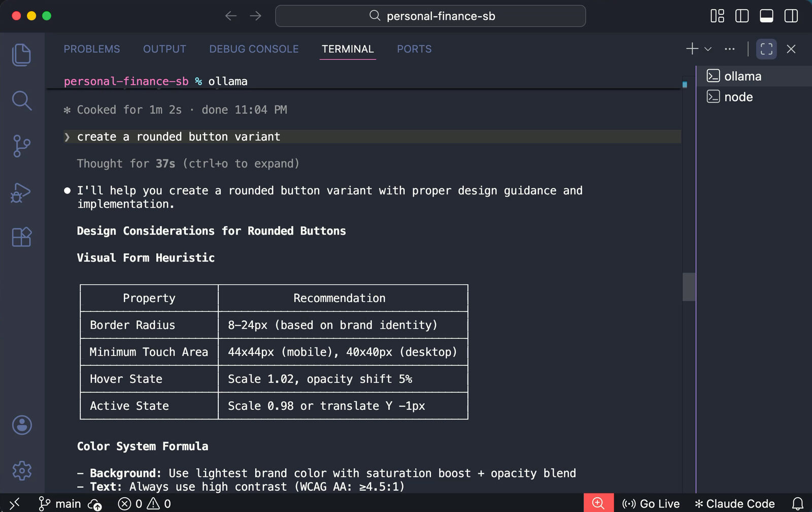Open the Accounts menu icon
Viewport: 812px width, 512px height.
[22, 425]
